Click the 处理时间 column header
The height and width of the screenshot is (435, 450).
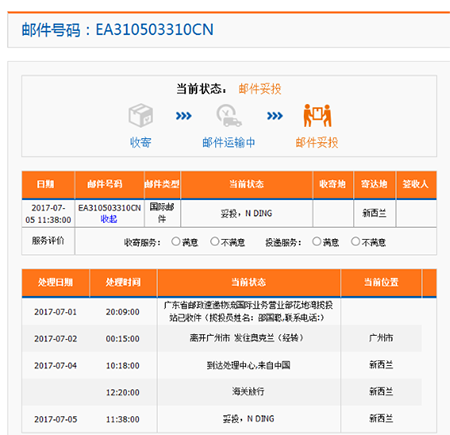coord(123,282)
